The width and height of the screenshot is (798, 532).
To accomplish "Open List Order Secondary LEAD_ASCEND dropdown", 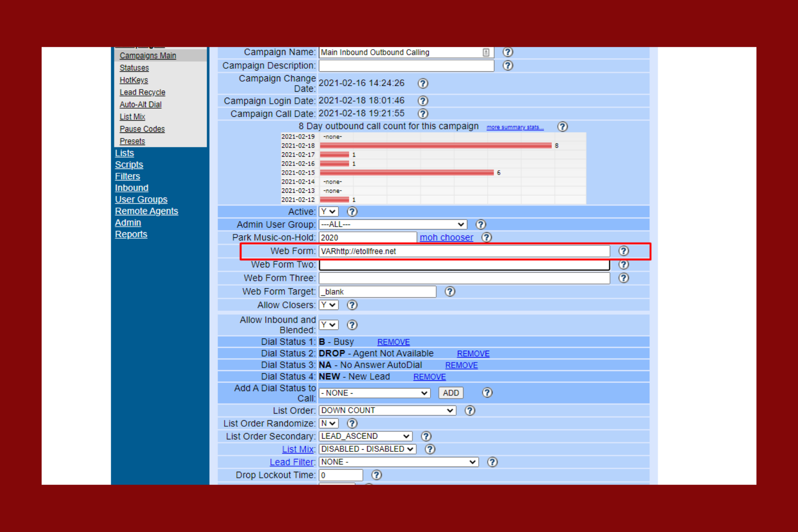I will pyautogui.click(x=365, y=436).
